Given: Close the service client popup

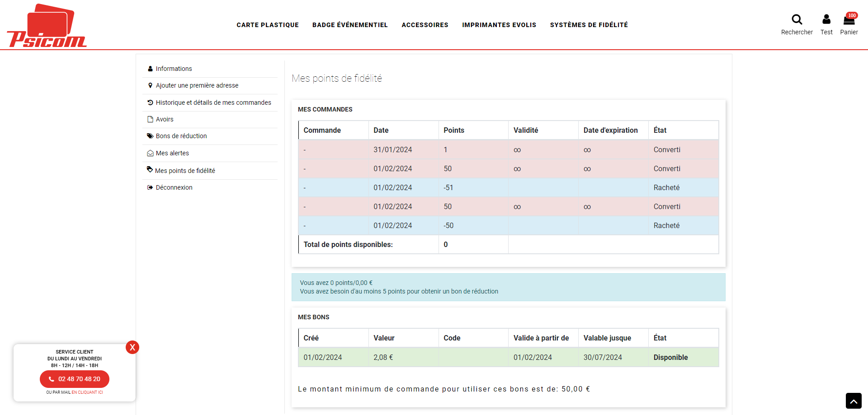Looking at the screenshot, I should click(x=132, y=347).
